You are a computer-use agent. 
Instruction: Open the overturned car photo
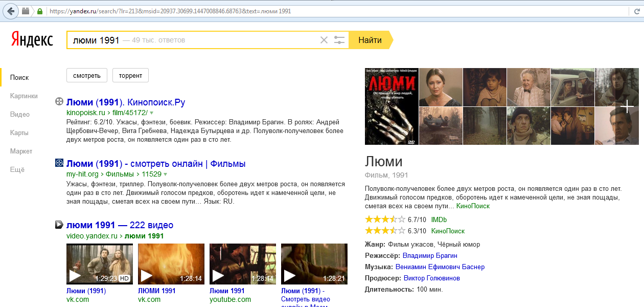coord(441,126)
